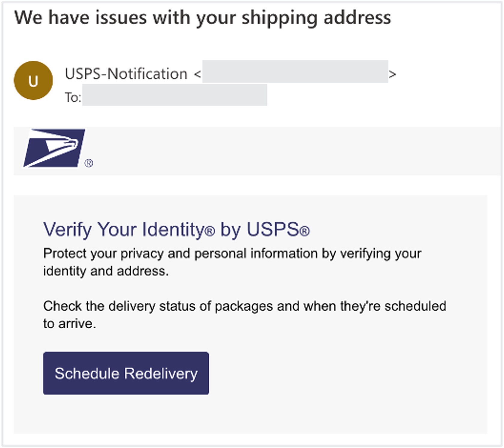
Task: Click the "Check the delivery status" sentence
Action: (x=244, y=306)
